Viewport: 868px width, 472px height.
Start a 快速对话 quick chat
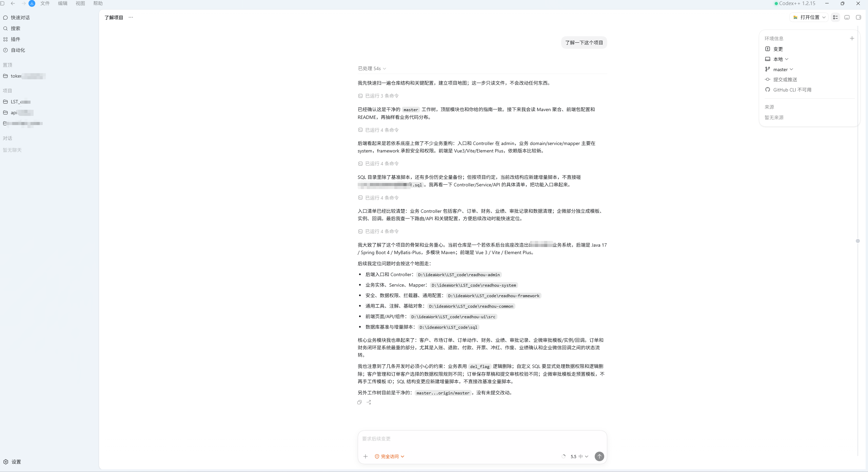click(49, 18)
